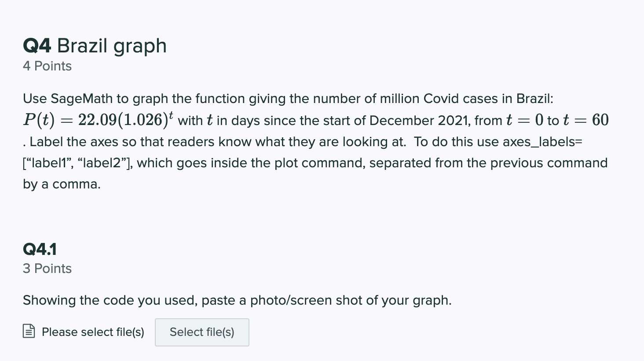
Task: Click the document icon beside Please select file(s)
Action: [x=29, y=331]
